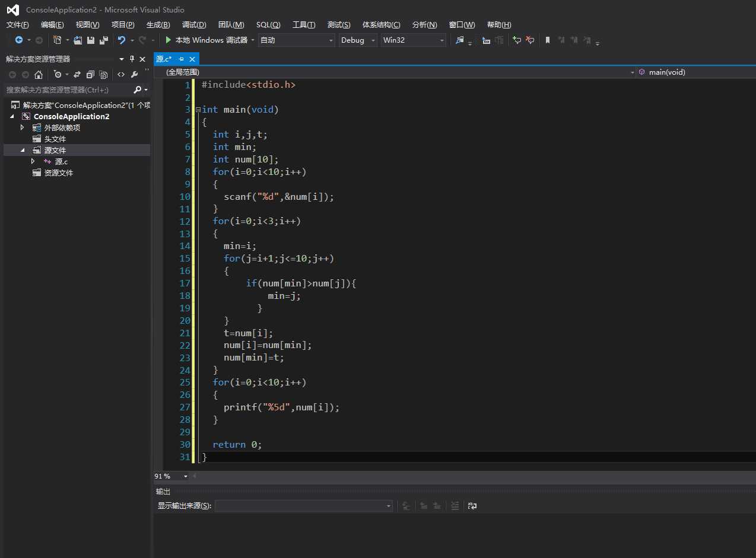This screenshot has height=558, width=756.
Task: Click the 输出 panel title
Action: [163, 492]
